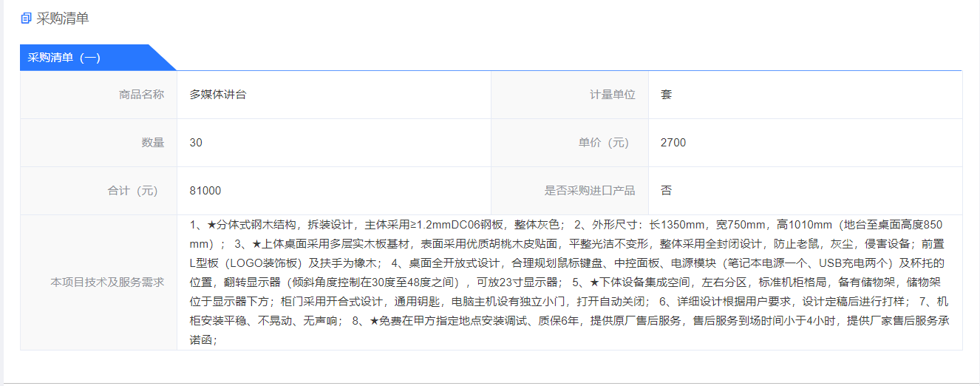Select the quantity value 30
980x386 pixels.
(x=196, y=143)
